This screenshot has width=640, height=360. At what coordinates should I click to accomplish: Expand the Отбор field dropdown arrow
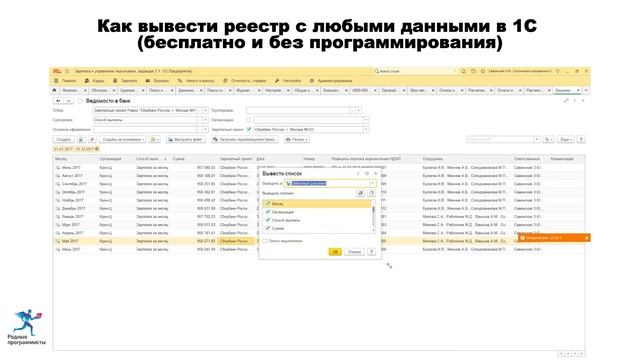tap(205, 110)
